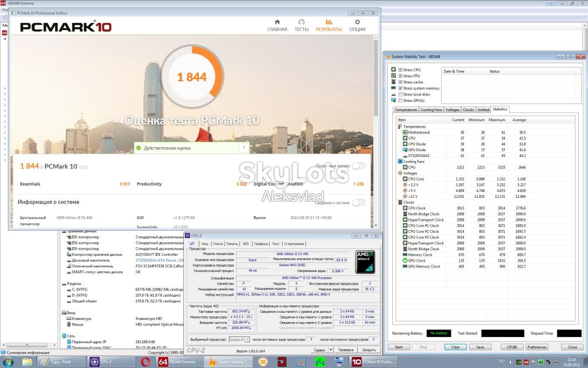588x368 pixels.
Task: Uncheck Stress cache checkbox
Action: (400, 82)
